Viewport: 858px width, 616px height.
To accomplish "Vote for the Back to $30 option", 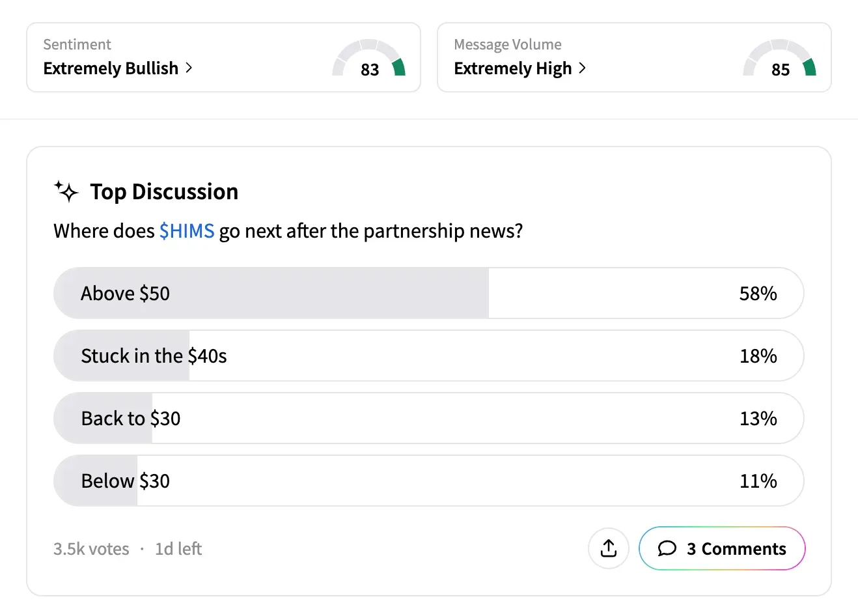I will 428,418.
